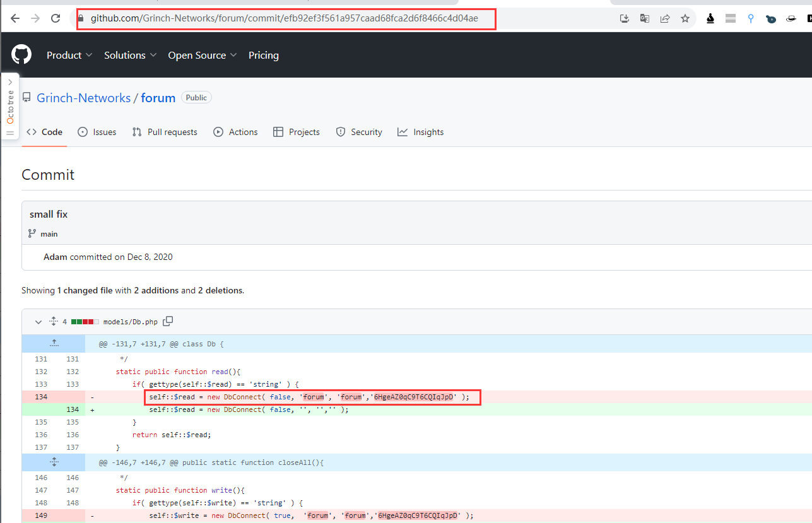The image size is (812, 523).
Task: Expand the Product dropdown menu
Action: point(69,56)
